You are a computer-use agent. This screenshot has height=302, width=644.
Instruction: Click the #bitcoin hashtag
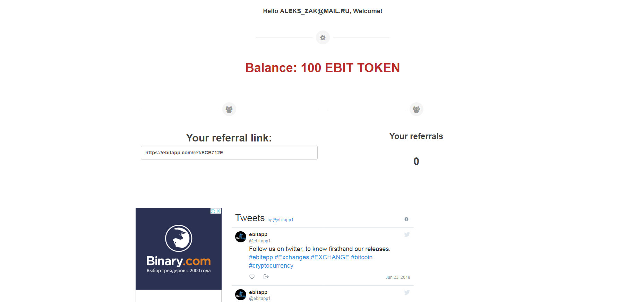tap(362, 257)
